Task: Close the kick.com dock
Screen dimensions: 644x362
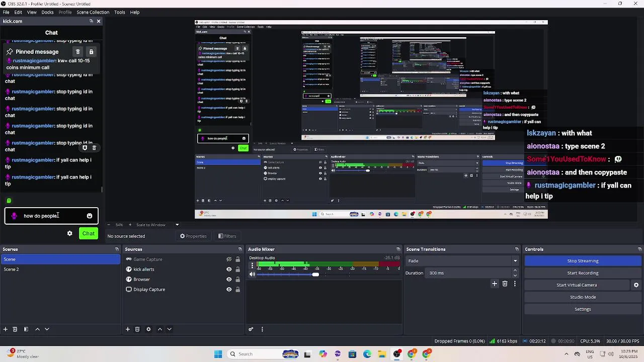Action: coord(99,21)
